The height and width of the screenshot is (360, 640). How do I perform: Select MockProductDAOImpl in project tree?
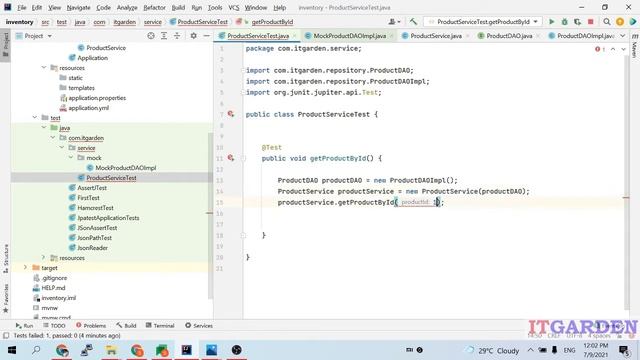pyautogui.click(x=125, y=168)
